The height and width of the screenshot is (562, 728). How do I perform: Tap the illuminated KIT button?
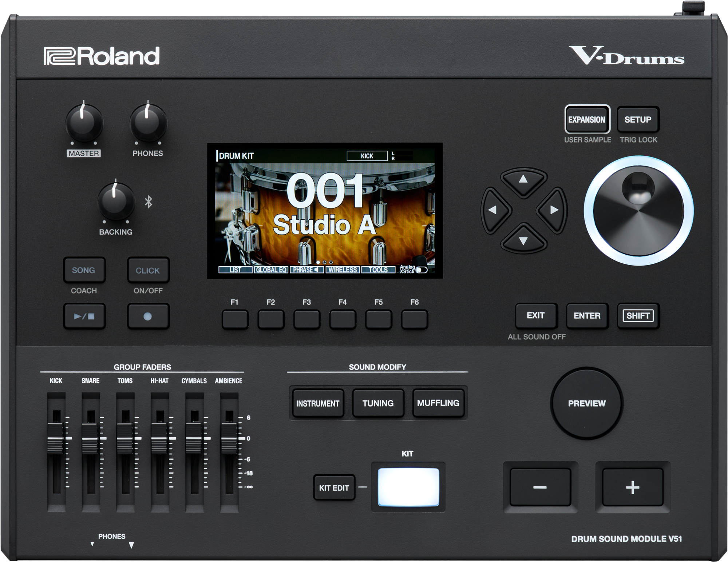[x=408, y=487]
